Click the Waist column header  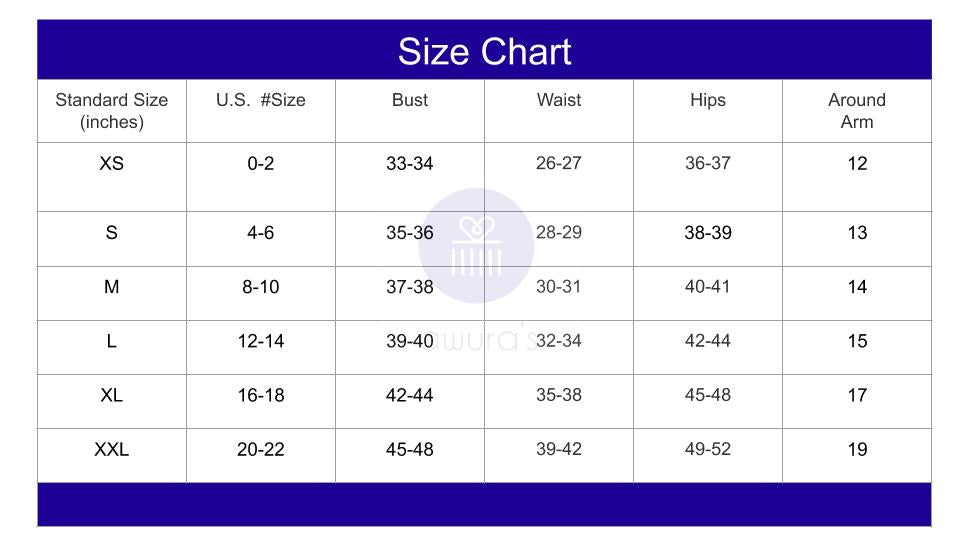pos(559,100)
